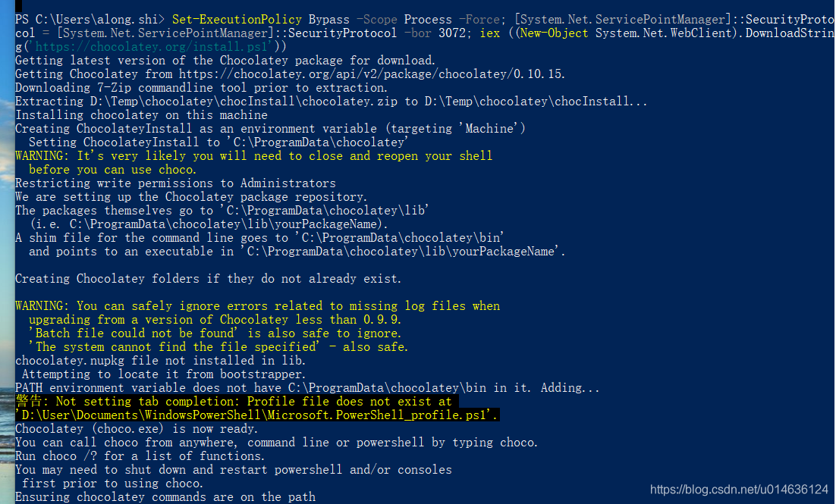Click the 'Downloading 7-Zip commandline tool' line

(201, 88)
